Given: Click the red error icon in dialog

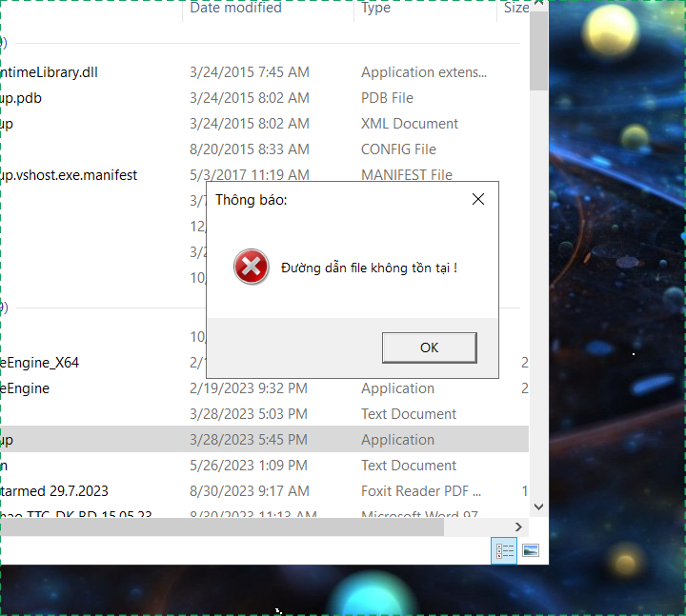Looking at the screenshot, I should pos(251,267).
